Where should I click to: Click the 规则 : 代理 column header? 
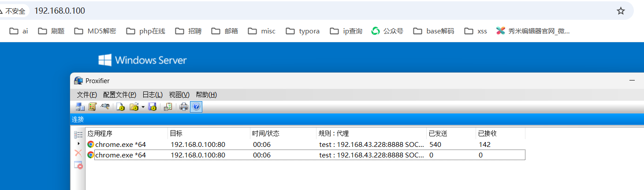click(372, 133)
